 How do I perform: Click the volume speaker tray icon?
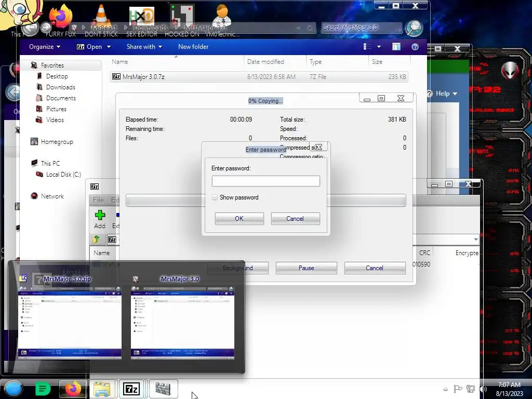tap(483, 389)
